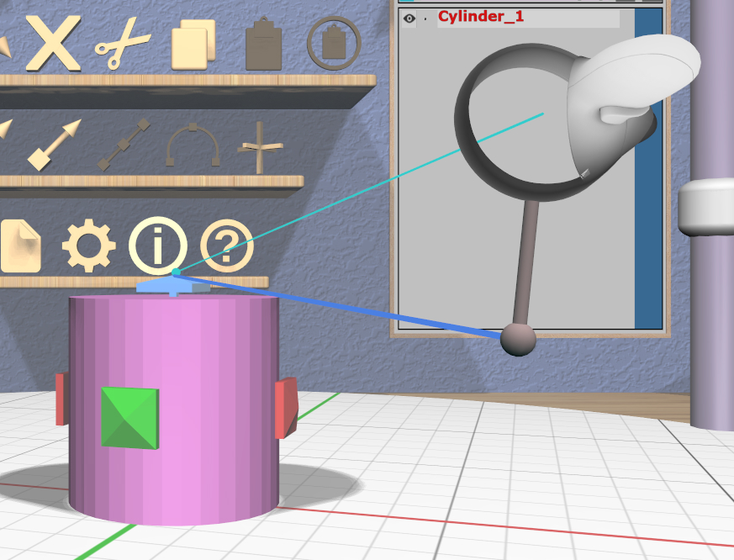The height and width of the screenshot is (560, 734).
Task: Open the Info circle icon
Action: tap(157, 246)
